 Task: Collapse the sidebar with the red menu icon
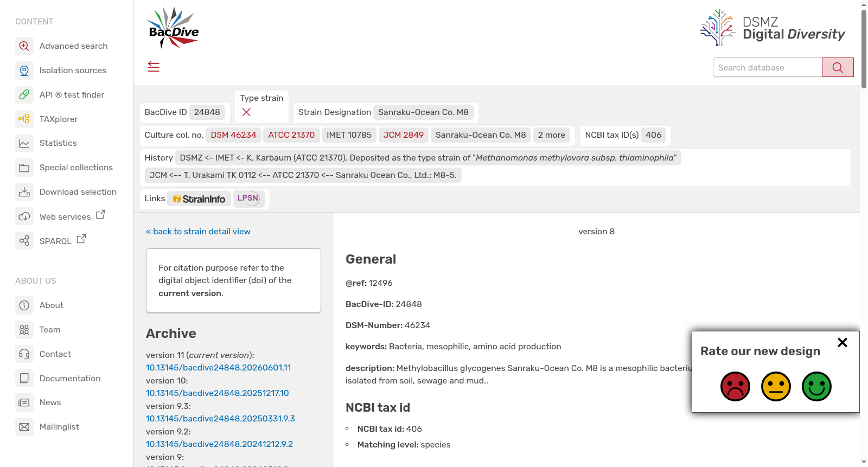154,67
